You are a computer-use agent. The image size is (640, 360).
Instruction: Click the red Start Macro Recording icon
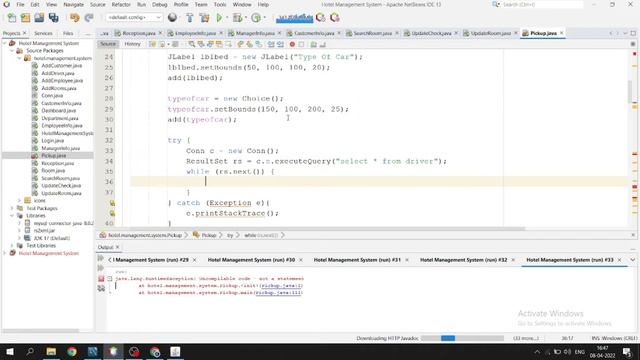click(x=292, y=44)
